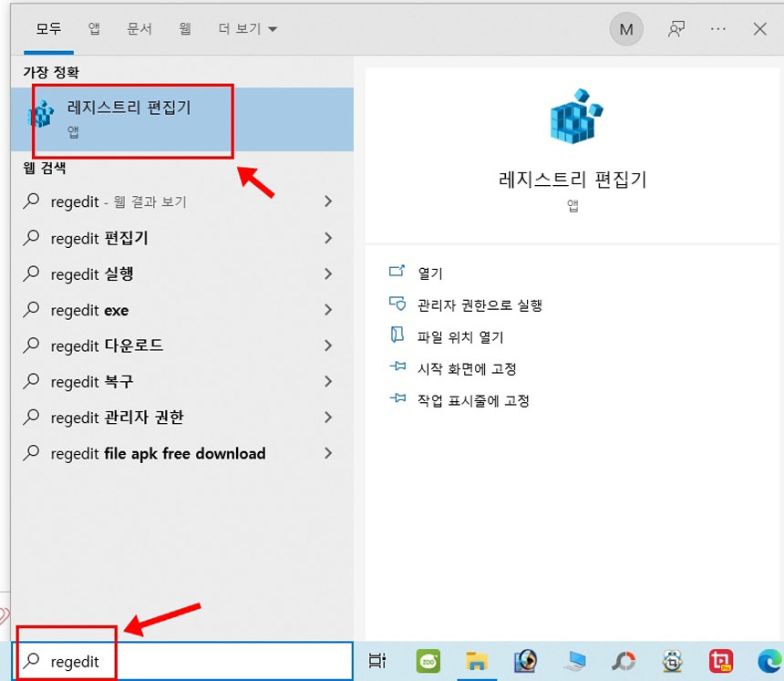The height and width of the screenshot is (681, 784).
Task: Expand the regedit 웹 결과 보기 chevron
Action: coord(328,201)
